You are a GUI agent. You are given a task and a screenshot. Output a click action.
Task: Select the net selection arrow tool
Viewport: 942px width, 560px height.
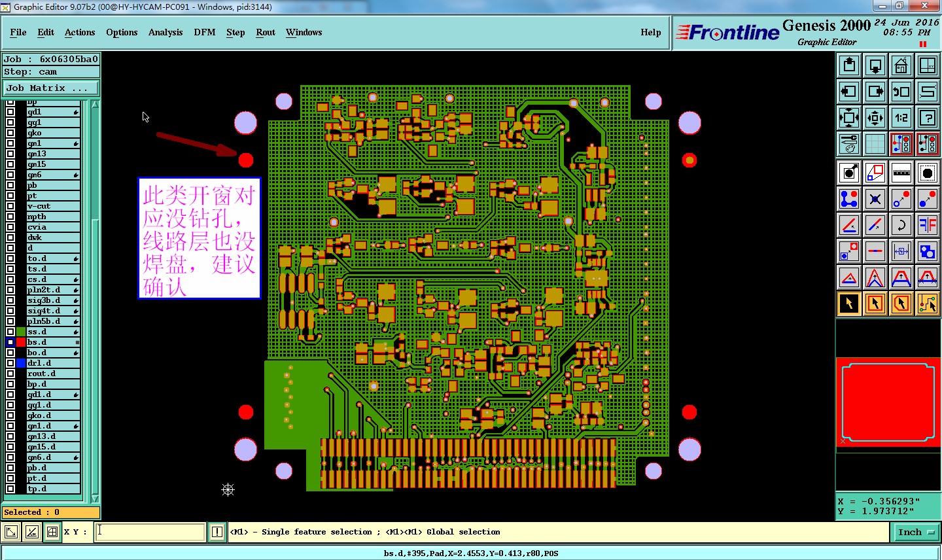[928, 304]
